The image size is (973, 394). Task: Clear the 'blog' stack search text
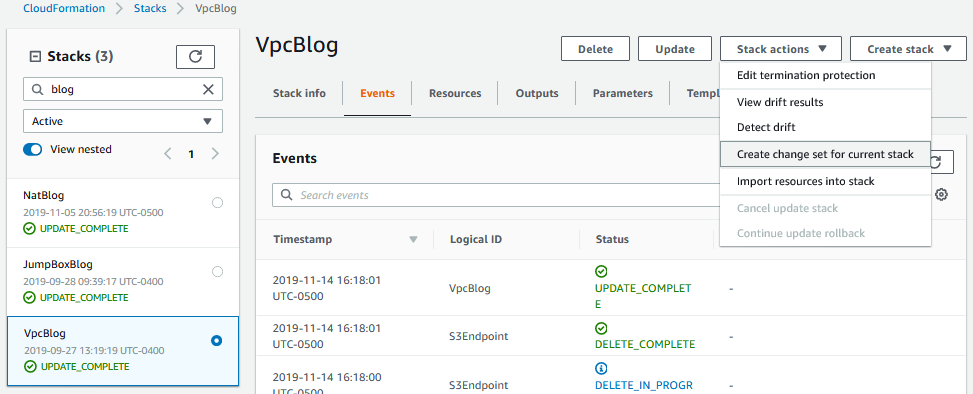(208, 89)
